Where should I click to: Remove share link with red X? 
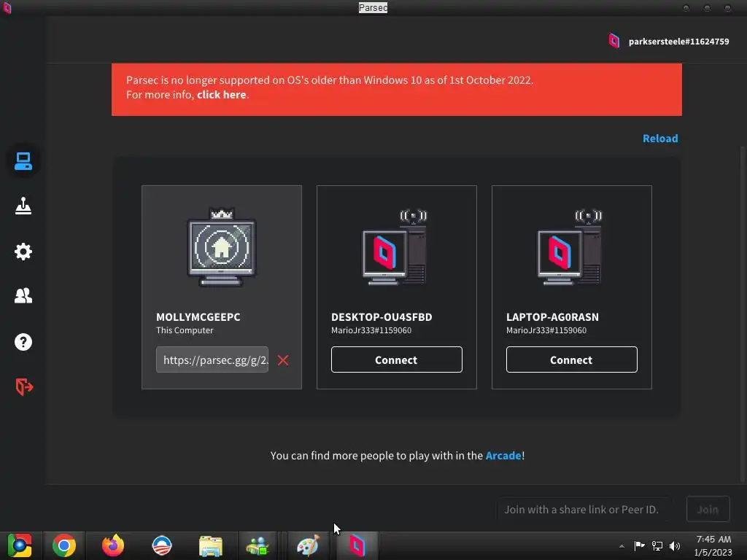pos(283,360)
